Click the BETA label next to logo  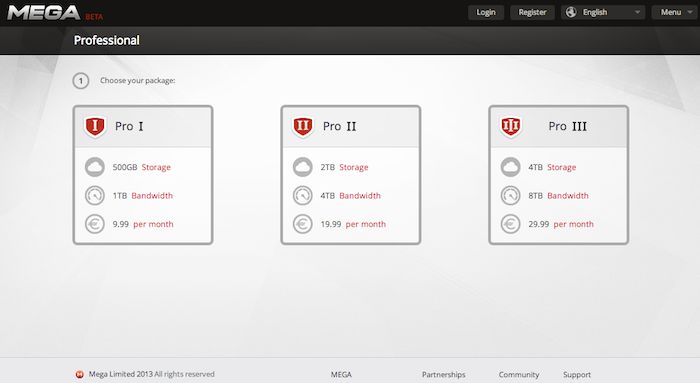[94, 17]
